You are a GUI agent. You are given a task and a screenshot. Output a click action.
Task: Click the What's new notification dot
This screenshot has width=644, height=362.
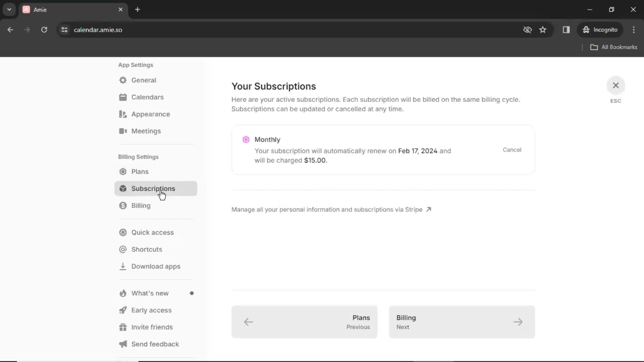(x=192, y=293)
